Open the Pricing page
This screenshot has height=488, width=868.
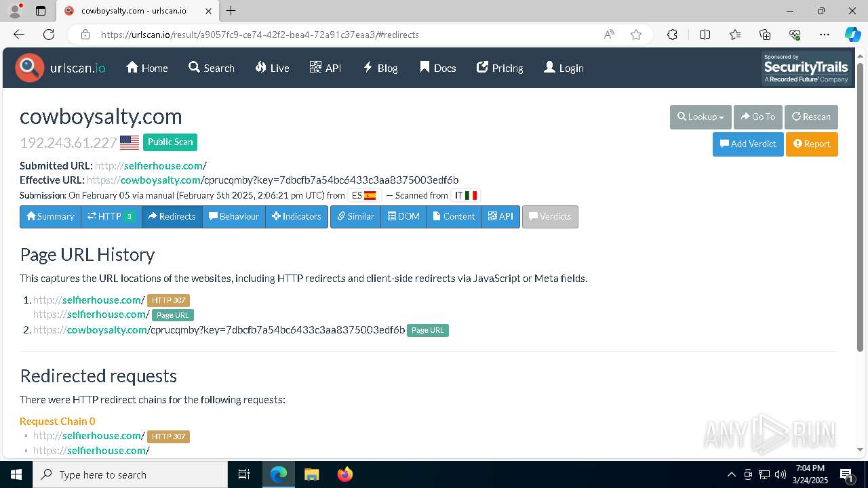point(500,68)
